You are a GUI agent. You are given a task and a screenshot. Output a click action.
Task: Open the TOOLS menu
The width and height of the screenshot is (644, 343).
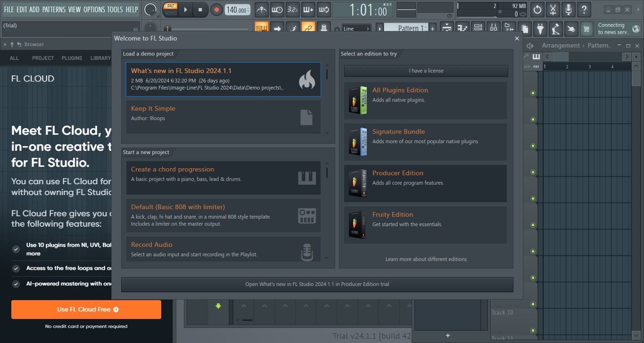115,9
